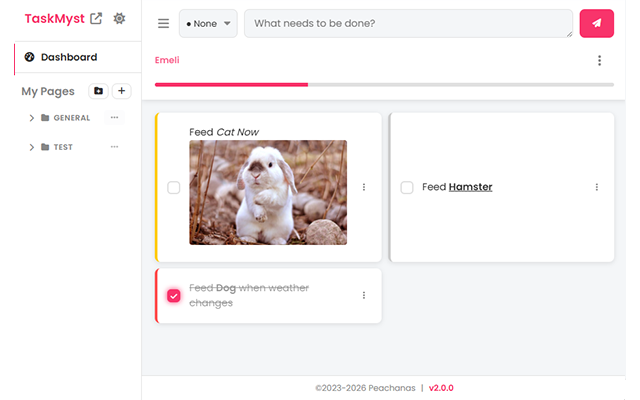The width and height of the screenshot is (640, 400).
Task: Open the settings gear icon
Action: [x=120, y=18]
